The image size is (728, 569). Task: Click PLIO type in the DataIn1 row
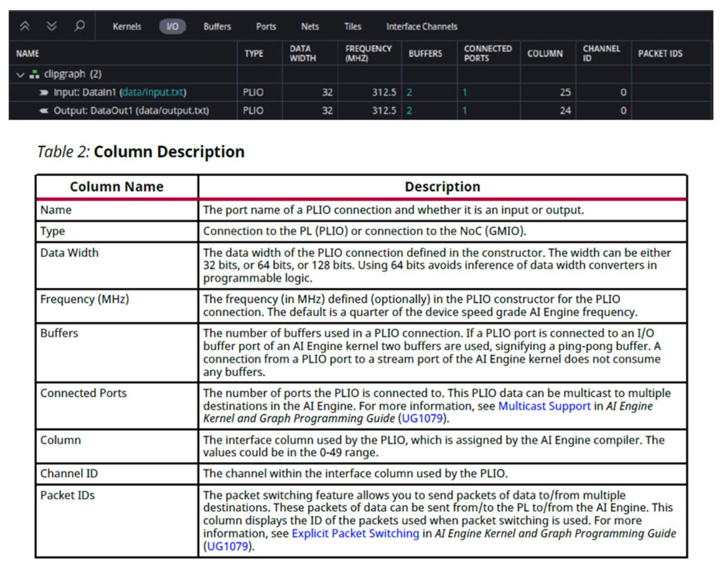click(253, 92)
